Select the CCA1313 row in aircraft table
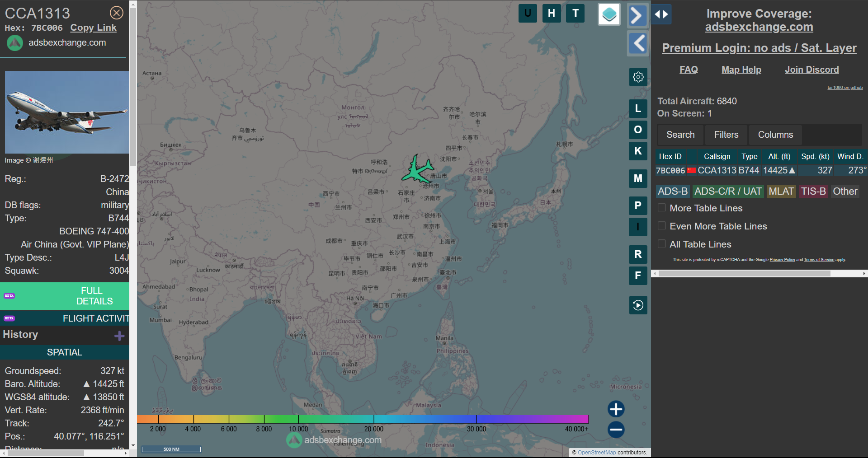 (x=761, y=170)
